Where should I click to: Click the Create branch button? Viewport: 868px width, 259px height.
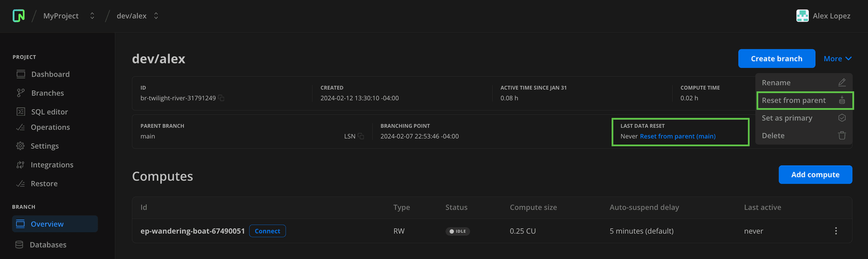coord(776,59)
